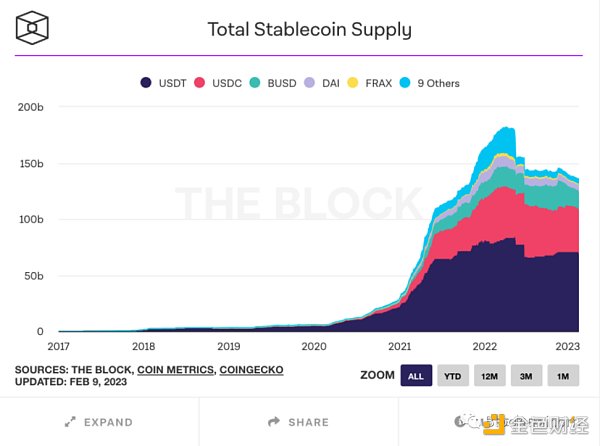Click the EXPAND button label
This screenshot has height=446, width=600.
[x=106, y=423]
